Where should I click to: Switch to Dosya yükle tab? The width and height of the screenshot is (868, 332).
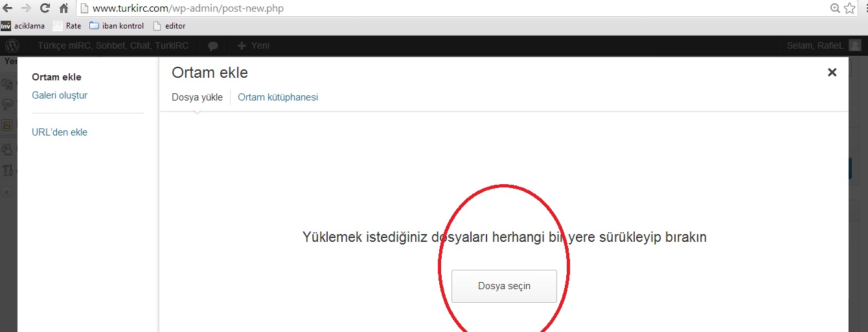(197, 97)
